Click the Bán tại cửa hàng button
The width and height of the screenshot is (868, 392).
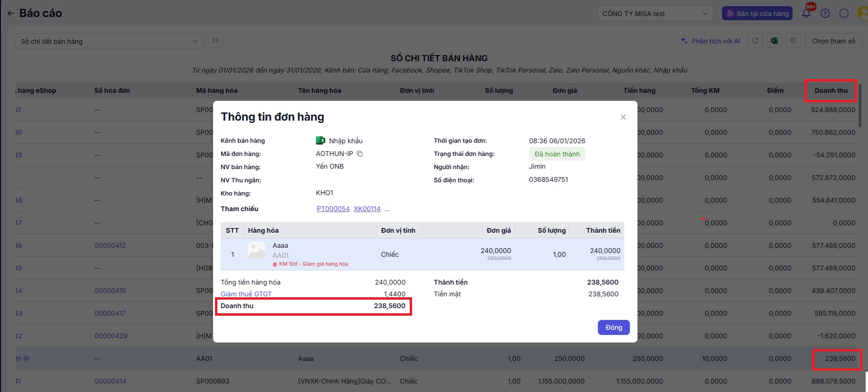tap(757, 14)
